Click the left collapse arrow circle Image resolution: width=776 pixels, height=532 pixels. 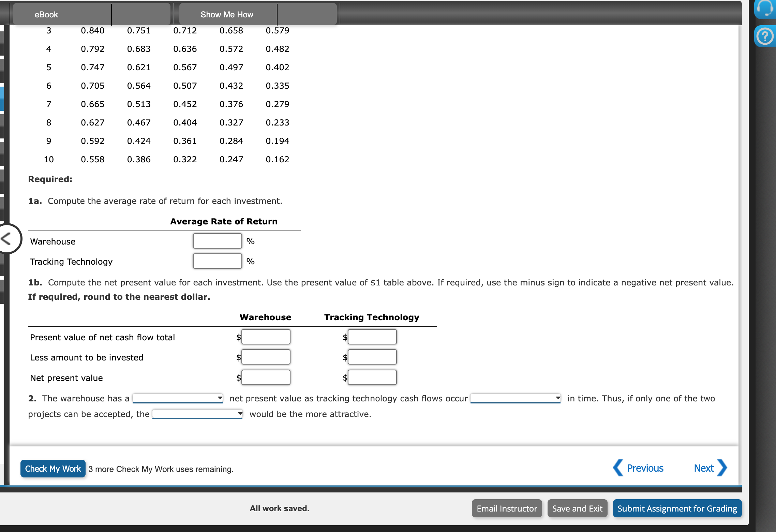point(7,239)
